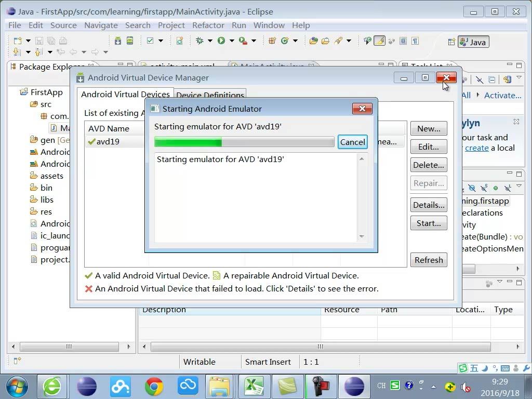Open Google Chrome from taskbar
Image resolution: width=532 pixels, height=399 pixels.
(154, 386)
